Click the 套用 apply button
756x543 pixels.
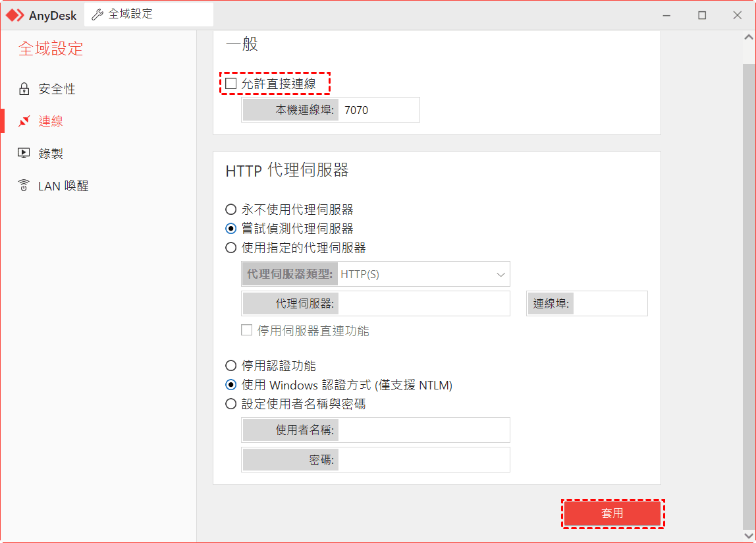pyautogui.click(x=612, y=513)
